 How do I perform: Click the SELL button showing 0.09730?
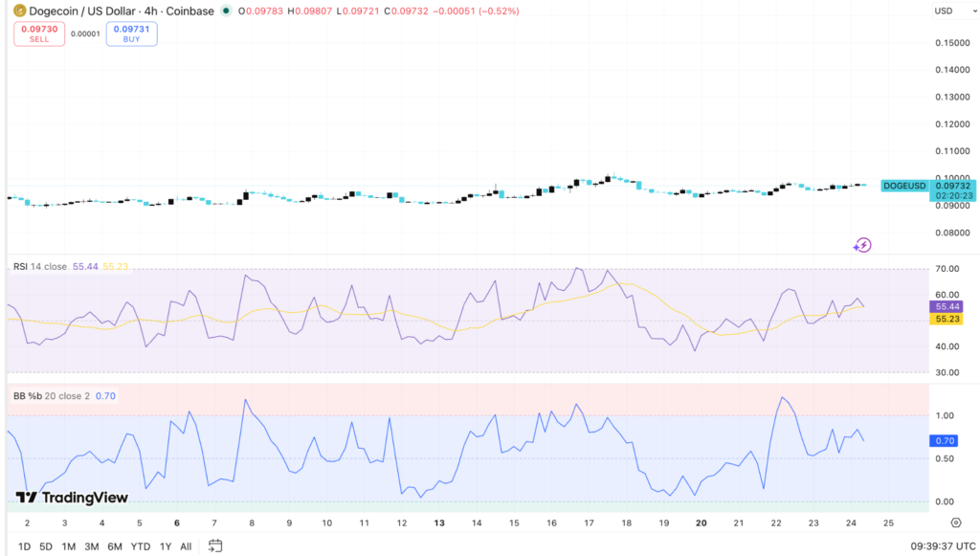(38, 33)
